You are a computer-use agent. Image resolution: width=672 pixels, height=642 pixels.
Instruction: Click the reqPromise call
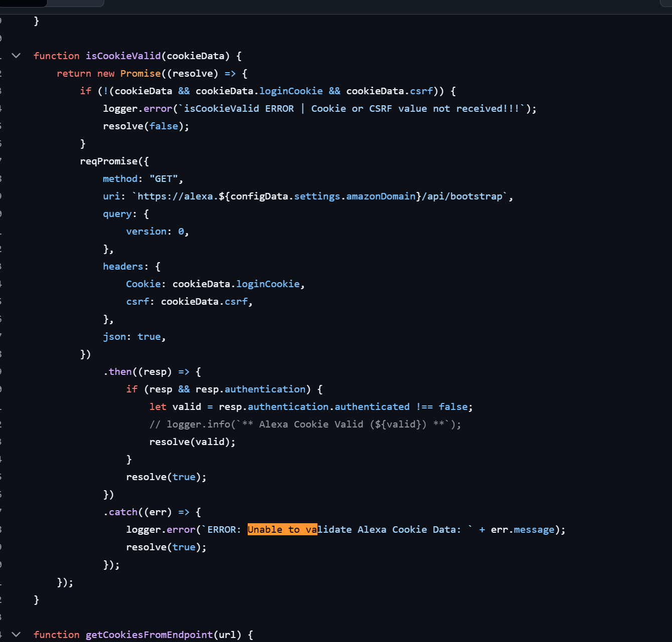click(108, 161)
